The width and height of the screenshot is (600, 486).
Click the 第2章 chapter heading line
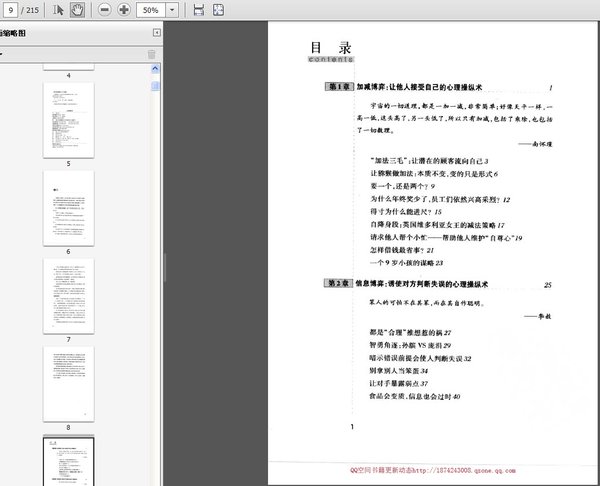[438, 284]
